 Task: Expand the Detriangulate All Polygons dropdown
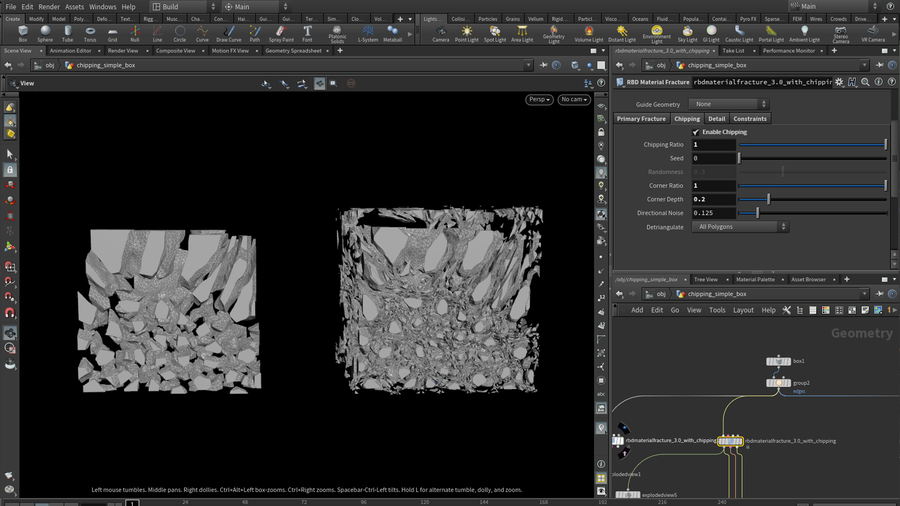point(741,227)
